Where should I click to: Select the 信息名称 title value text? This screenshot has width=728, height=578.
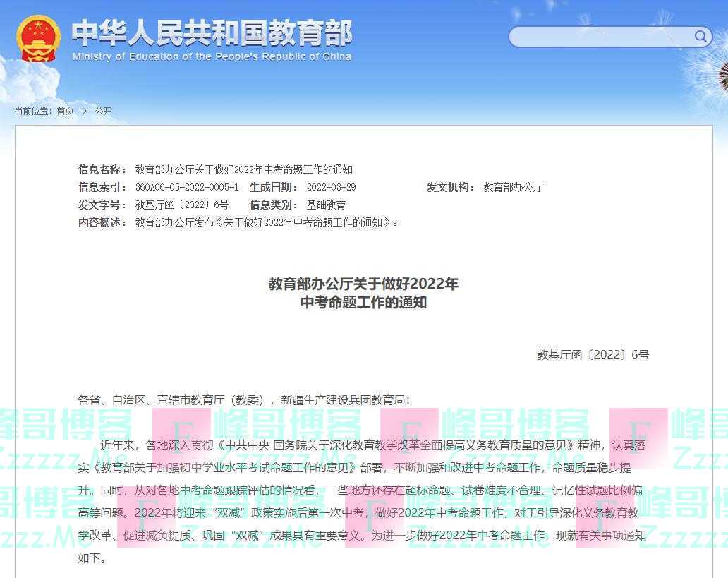[x=243, y=169]
